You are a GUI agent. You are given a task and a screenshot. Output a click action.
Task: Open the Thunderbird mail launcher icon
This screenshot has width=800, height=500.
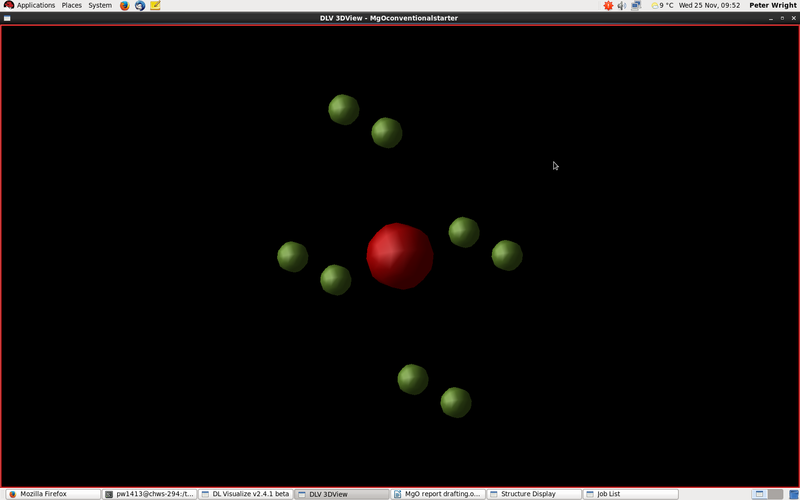pyautogui.click(x=140, y=6)
